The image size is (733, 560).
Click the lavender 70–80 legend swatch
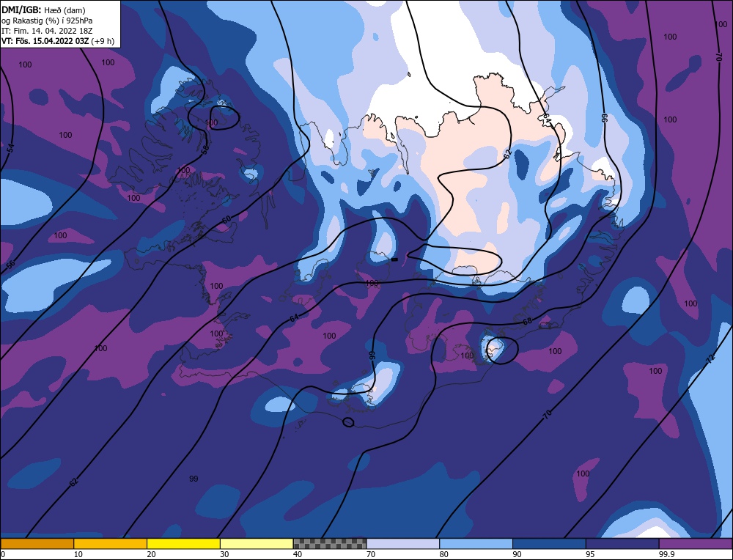coord(403,543)
